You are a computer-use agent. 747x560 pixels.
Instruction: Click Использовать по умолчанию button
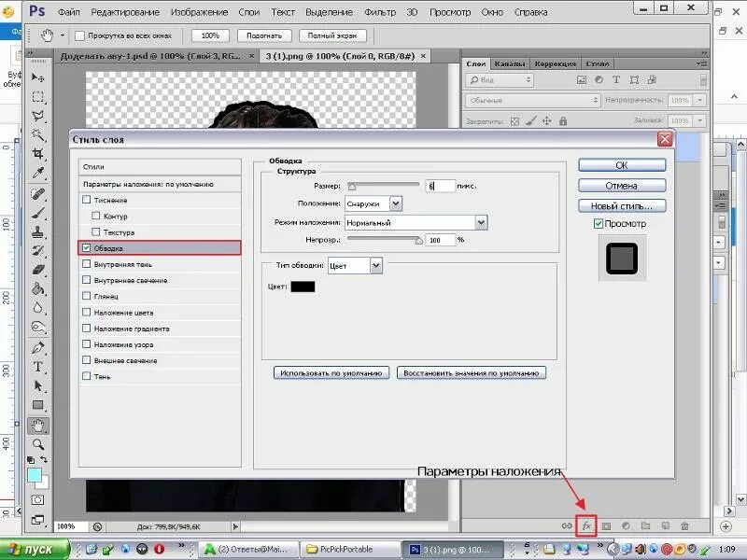tap(331, 372)
